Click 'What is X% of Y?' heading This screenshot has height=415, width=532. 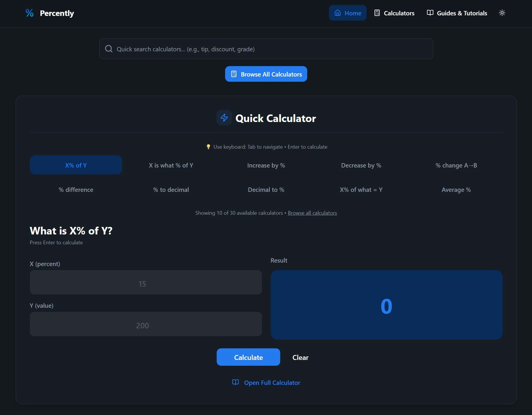pos(71,231)
